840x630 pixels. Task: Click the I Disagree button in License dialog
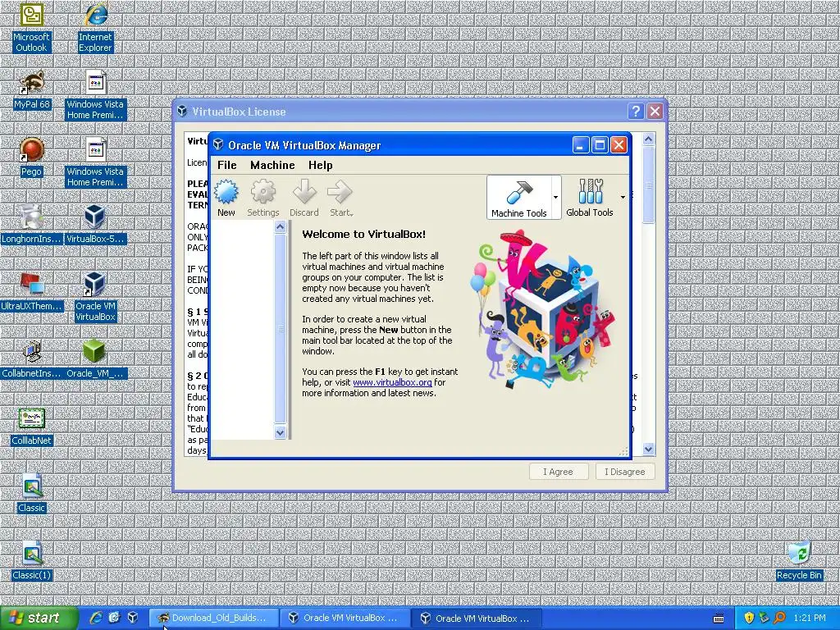(x=624, y=472)
